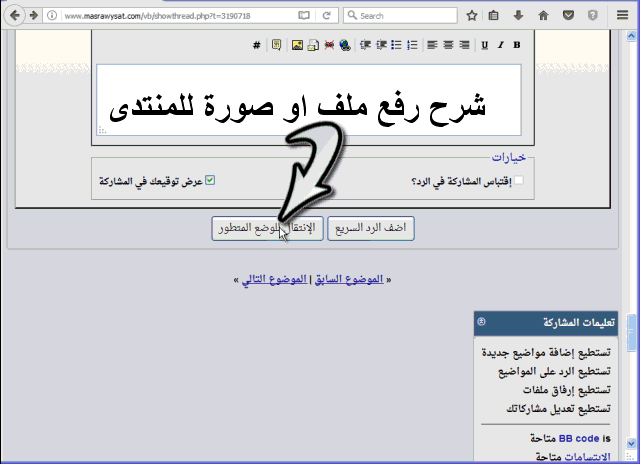Check the quote post in reply checkbox

click(516, 181)
